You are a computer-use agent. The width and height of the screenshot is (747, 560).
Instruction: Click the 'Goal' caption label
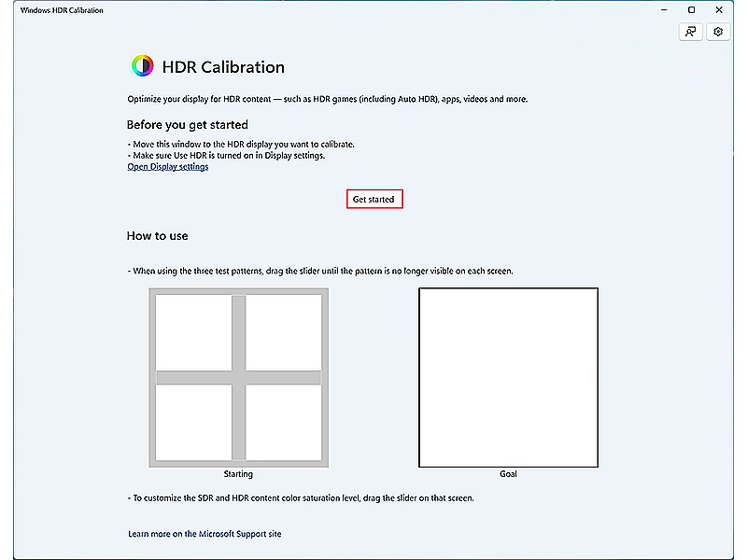click(508, 474)
